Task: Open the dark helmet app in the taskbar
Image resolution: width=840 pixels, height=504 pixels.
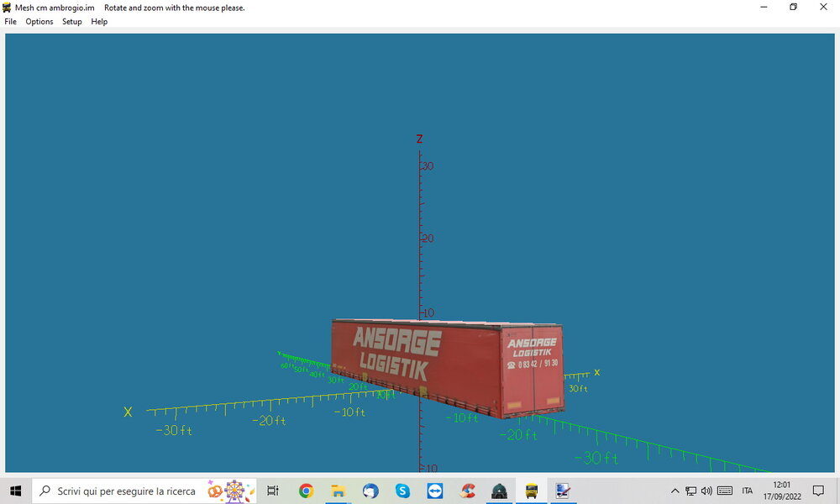Action: [x=499, y=491]
